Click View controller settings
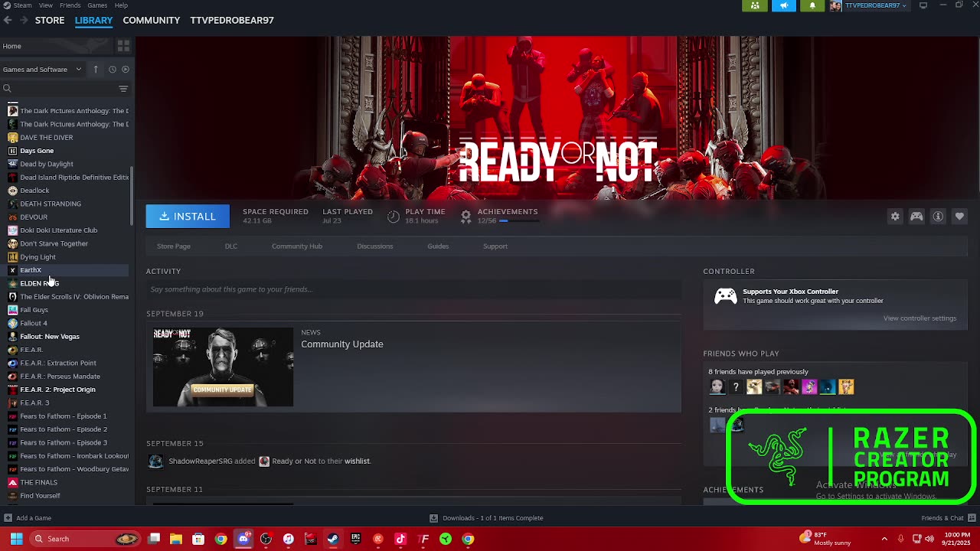This screenshot has width=980, height=551. click(920, 318)
